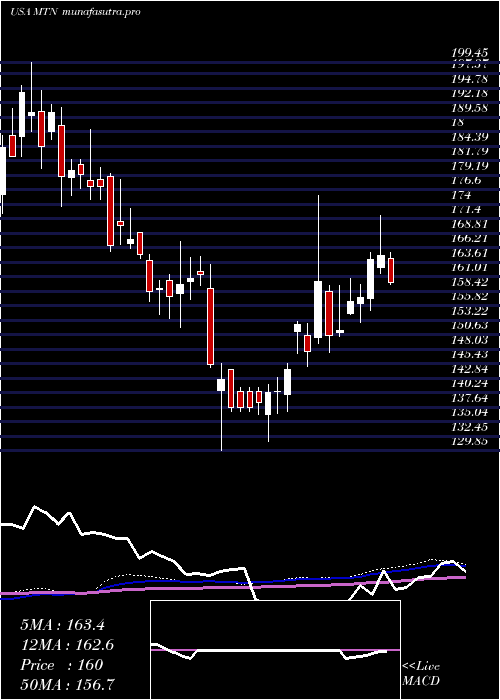This screenshot has height=700, width=500.
Task: Click the 194.78 price level label
Action: pyautogui.click(x=470, y=80)
